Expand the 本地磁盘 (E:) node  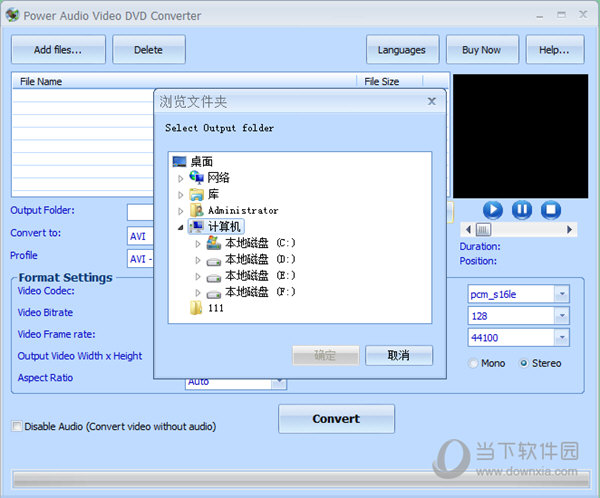coord(198,276)
